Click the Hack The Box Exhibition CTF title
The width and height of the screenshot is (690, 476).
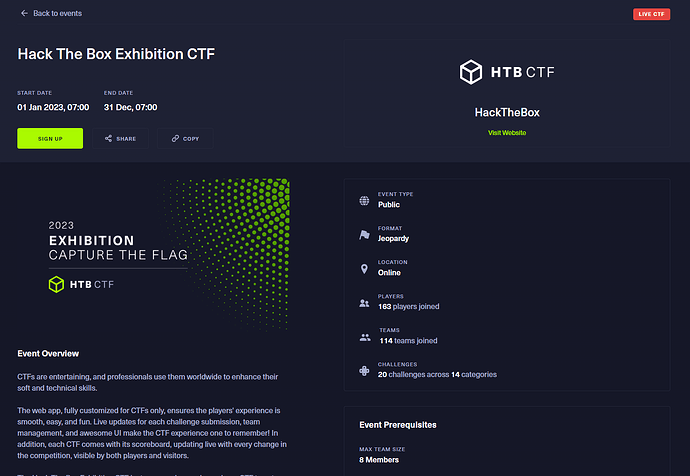point(116,54)
